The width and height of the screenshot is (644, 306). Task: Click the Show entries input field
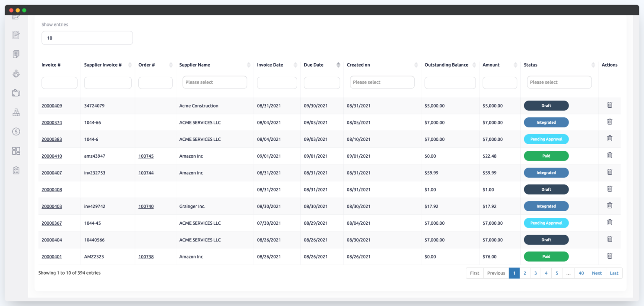87,38
